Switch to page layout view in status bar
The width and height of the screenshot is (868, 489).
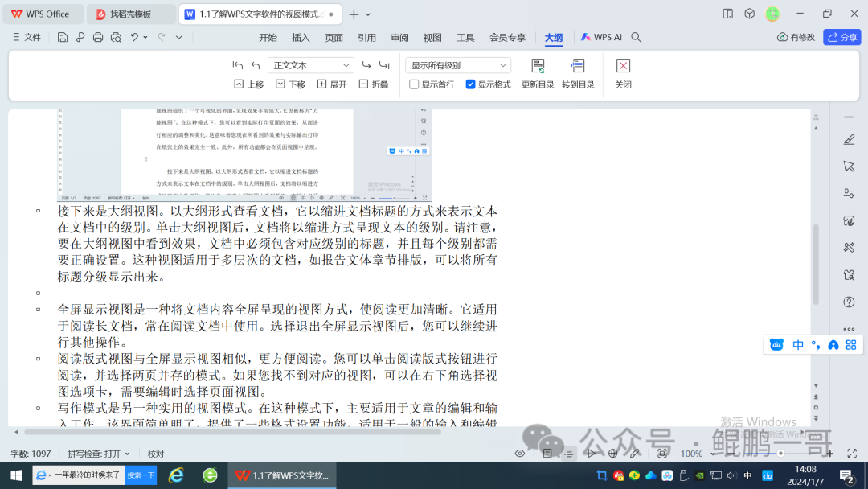(x=547, y=454)
